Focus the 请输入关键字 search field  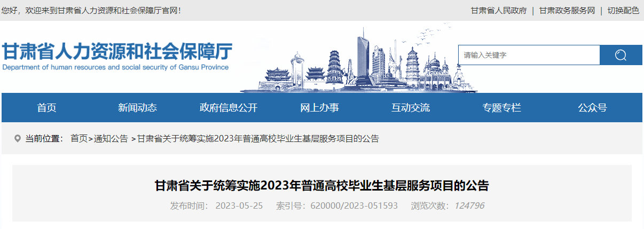[529, 55]
